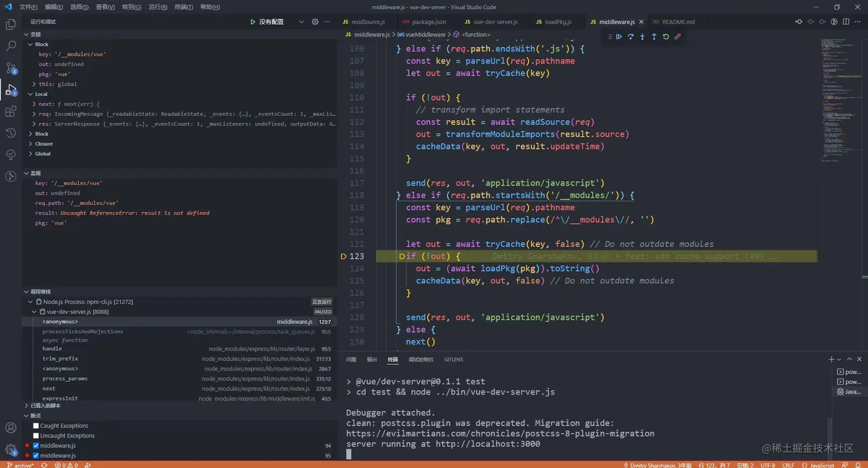Click the sync changes icon in status bar

tap(44, 465)
